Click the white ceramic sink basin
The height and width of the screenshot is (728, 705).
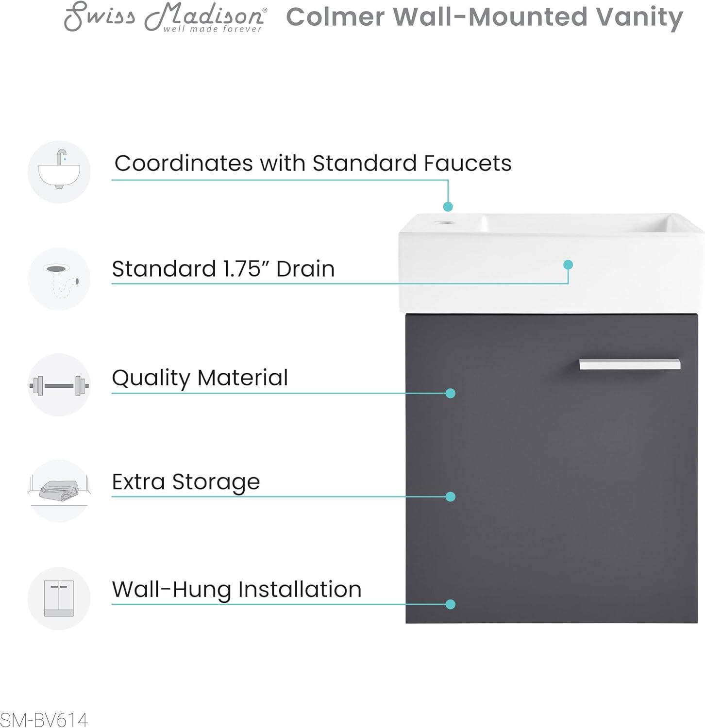(x=552, y=263)
